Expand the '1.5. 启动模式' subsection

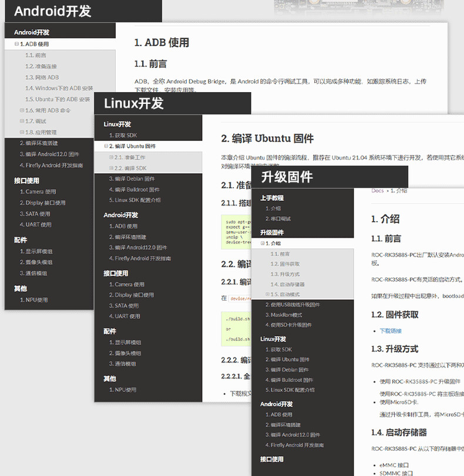268,295
